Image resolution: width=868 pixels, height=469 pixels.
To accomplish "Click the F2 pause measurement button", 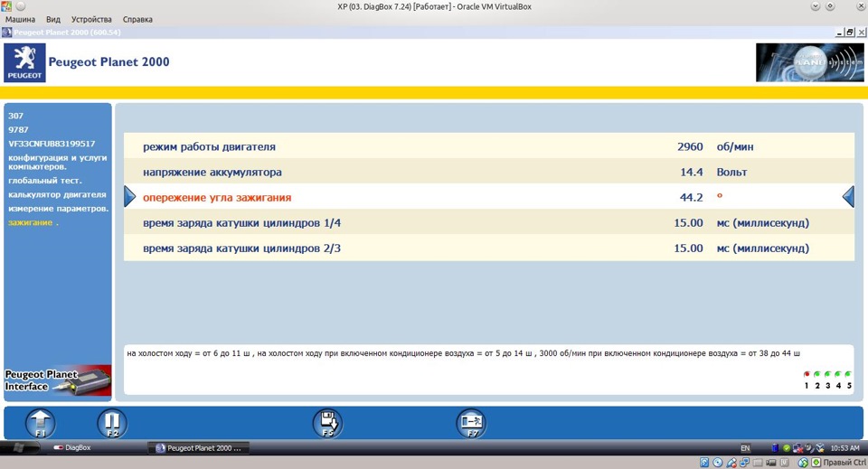I will [112, 424].
